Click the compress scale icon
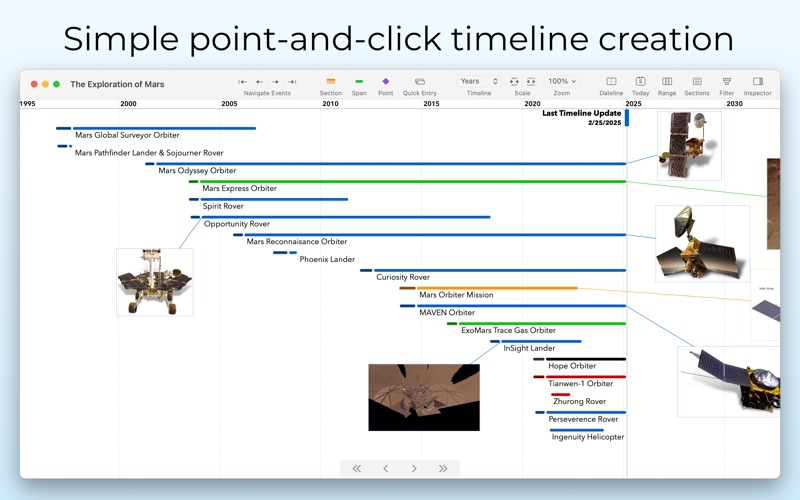This screenshot has width=800, height=500. 514,82
